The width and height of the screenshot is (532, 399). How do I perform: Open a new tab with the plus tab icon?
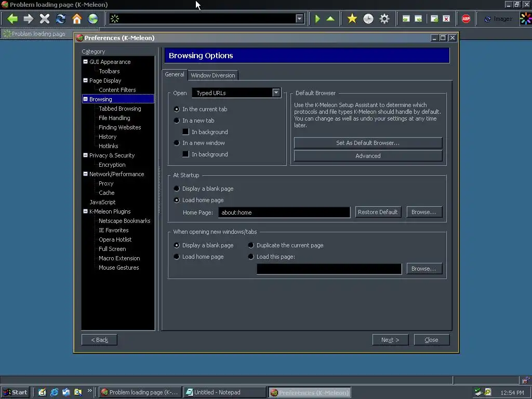434,19
